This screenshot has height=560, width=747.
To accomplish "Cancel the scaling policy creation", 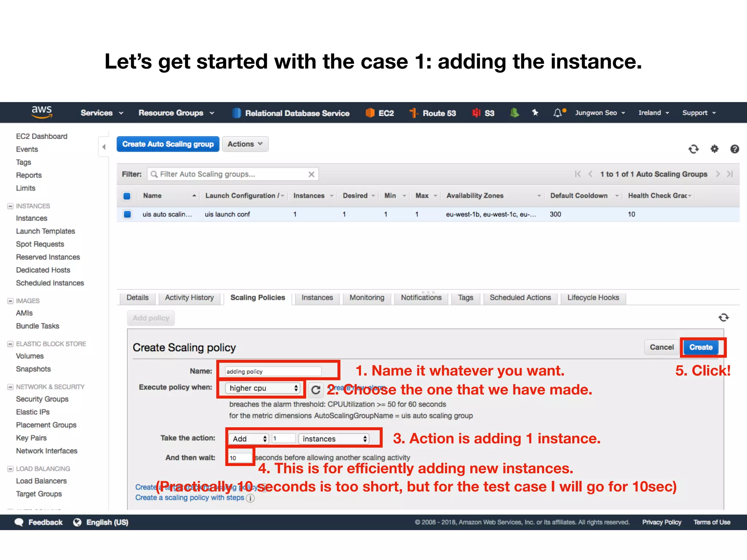I will tap(662, 347).
